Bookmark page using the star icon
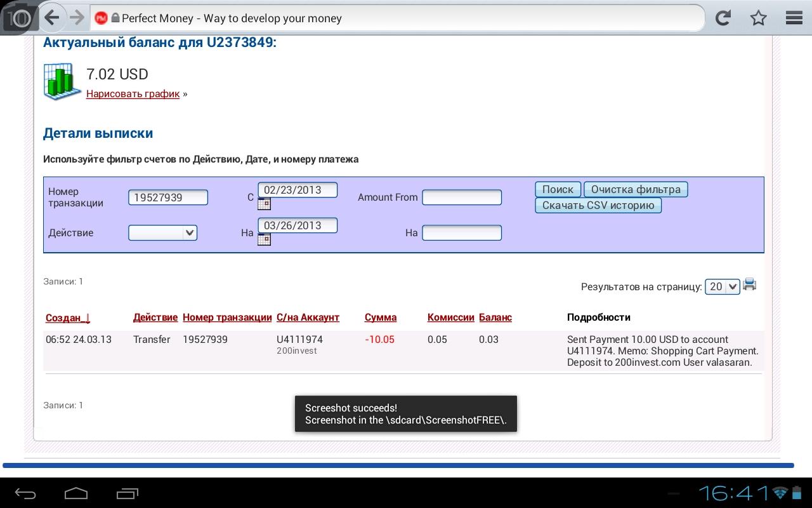The image size is (812, 508). coord(758,18)
